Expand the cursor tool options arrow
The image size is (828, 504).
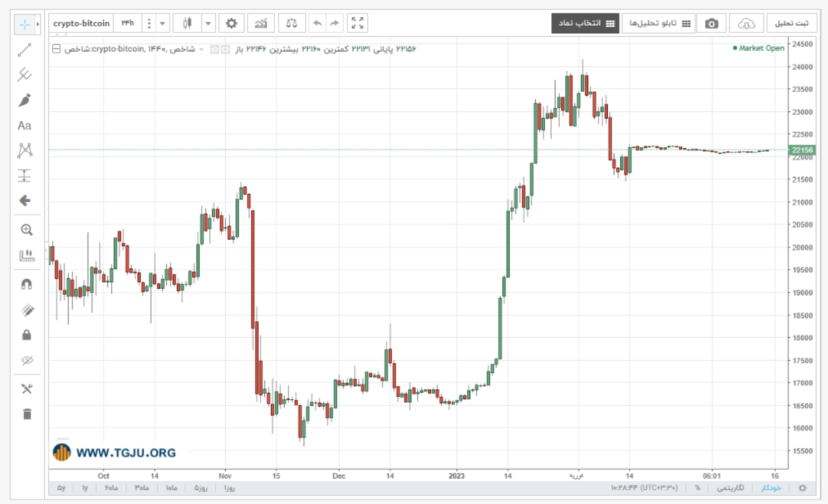(x=38, y=24)
